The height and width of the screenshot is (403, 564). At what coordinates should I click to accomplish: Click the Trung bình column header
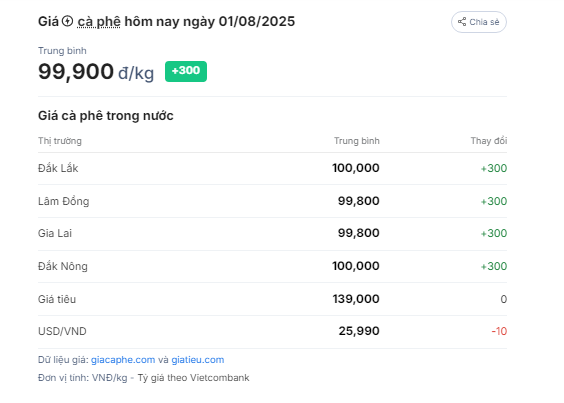pyautogui.click(x=356, y=141)
